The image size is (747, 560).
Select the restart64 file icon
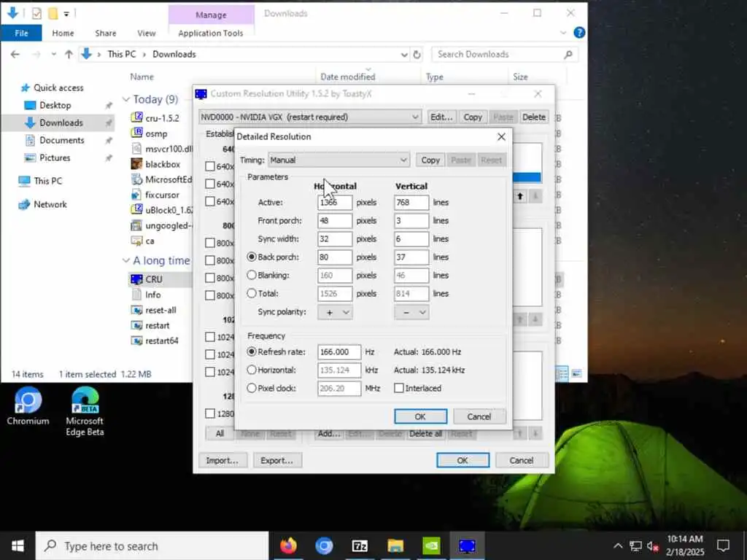pyautogui.click(x=136, y=341)
